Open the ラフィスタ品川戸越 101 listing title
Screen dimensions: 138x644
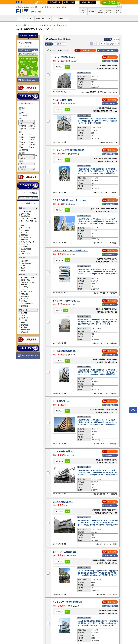(x=64, y=452)
